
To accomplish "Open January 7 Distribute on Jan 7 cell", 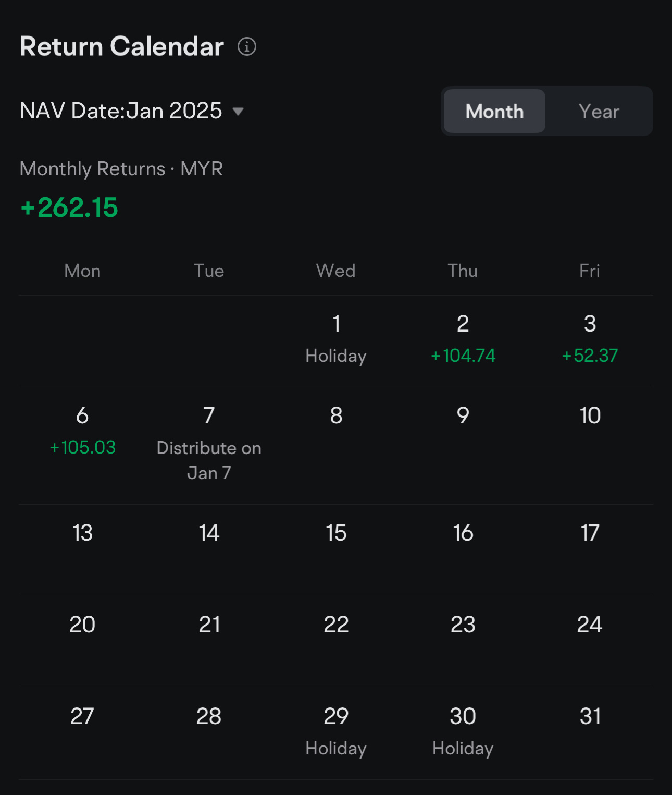I will pyautogui.click(x=209, y=445).
